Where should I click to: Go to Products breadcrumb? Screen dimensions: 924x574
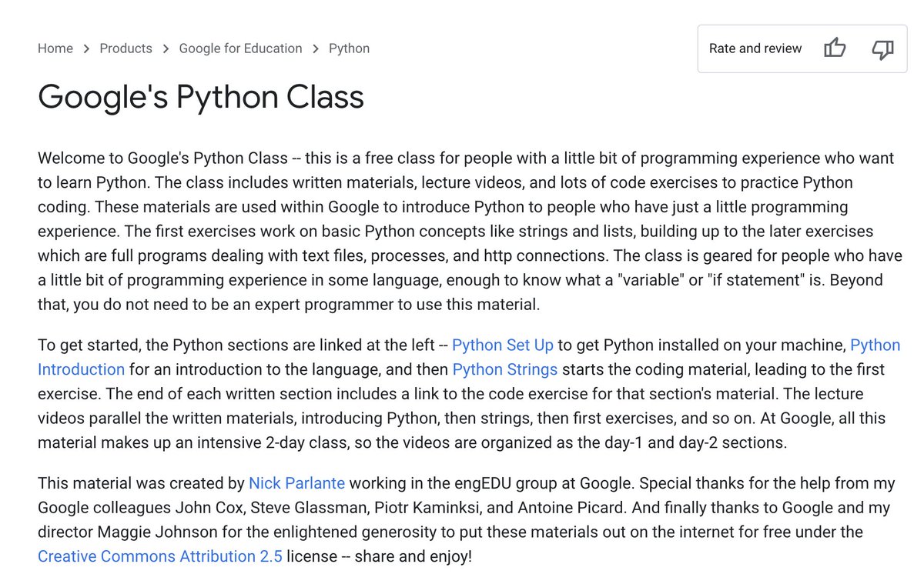coord(126,48)
